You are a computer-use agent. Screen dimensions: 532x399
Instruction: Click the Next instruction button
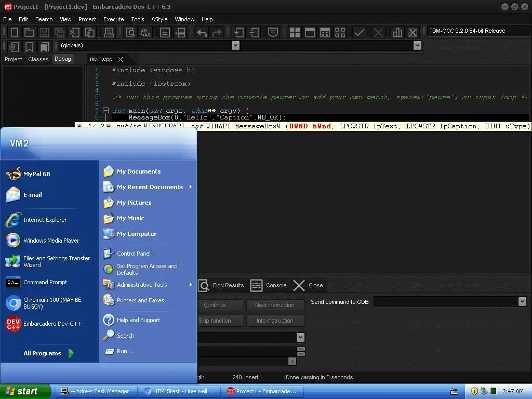tap(275, 305)
